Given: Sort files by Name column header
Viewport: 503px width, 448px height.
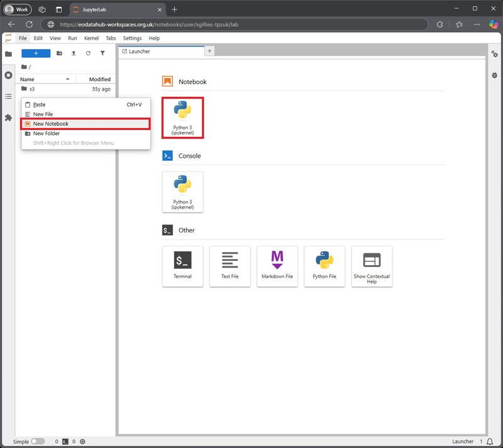Looking at the screenshot, I should click(27, 79).
